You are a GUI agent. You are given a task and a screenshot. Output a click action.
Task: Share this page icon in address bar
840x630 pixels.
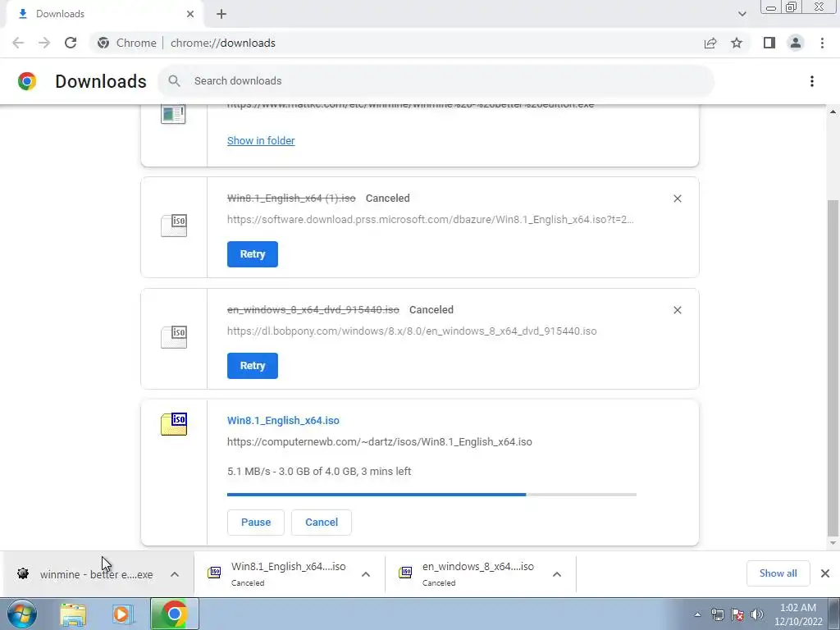pos(710,43)
